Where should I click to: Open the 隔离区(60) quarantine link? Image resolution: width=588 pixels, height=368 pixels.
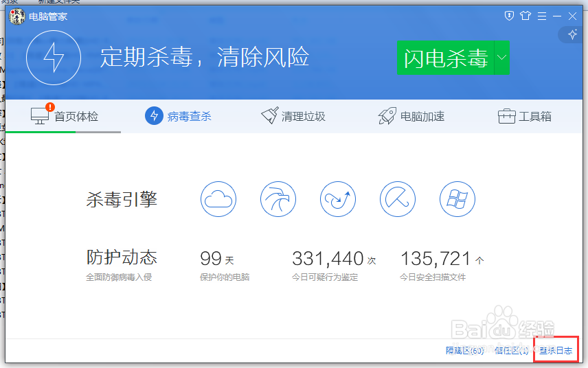coord(464,351)
